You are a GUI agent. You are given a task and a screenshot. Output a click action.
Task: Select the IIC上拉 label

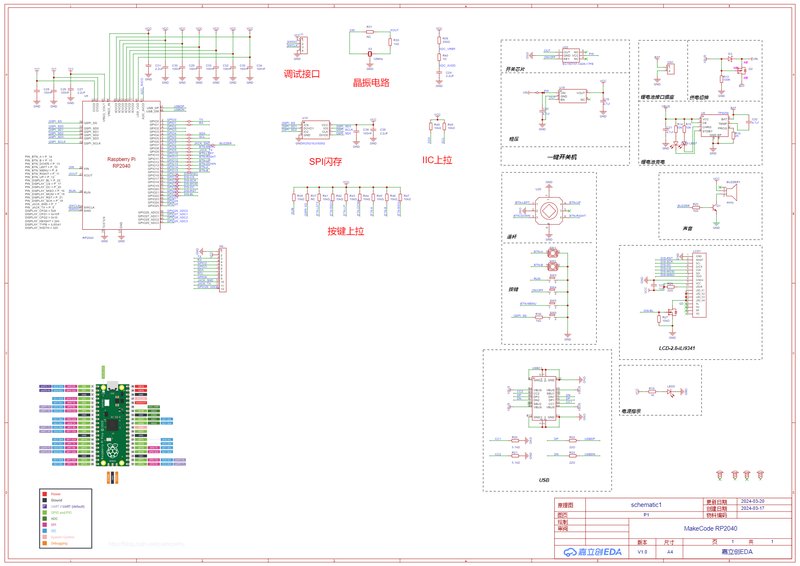pos(437,160)
